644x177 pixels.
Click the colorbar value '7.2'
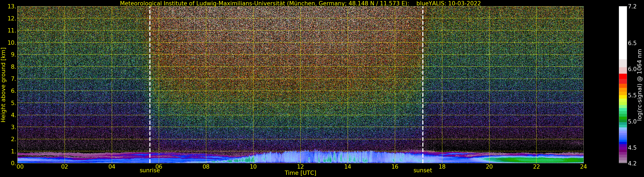tap(632, 6)
